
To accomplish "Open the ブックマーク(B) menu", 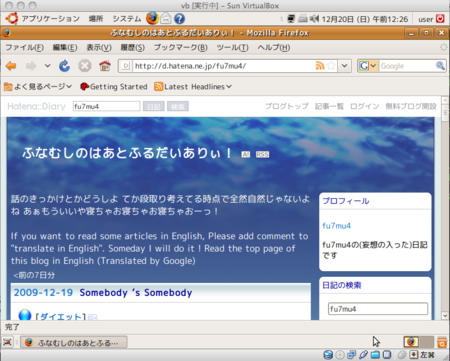I will click(181, 48).
